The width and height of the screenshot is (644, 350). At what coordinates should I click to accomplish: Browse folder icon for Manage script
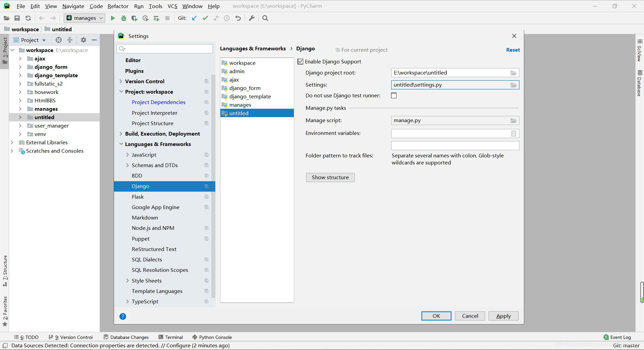point(514,120)
